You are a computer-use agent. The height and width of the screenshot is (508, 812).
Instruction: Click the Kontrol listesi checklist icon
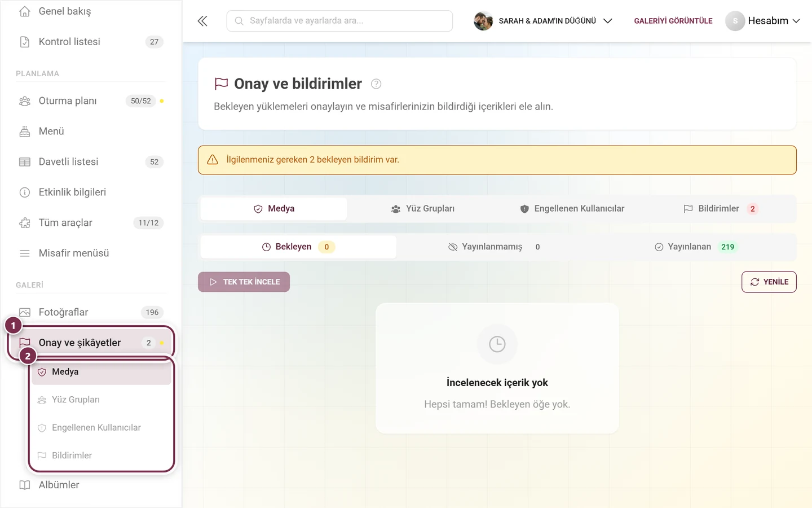25,42
